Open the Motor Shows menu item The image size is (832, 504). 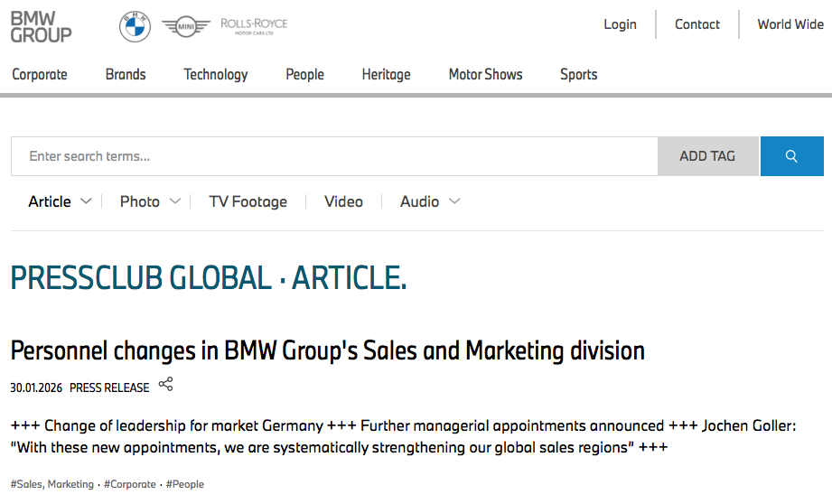tap(485, 74)
